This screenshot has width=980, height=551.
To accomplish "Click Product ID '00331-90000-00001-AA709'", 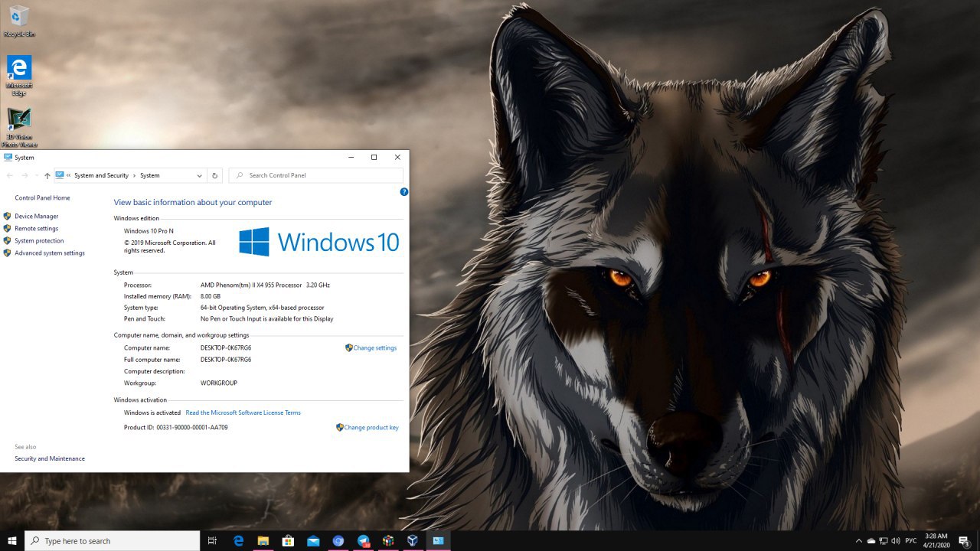I will tap(192, 427).
